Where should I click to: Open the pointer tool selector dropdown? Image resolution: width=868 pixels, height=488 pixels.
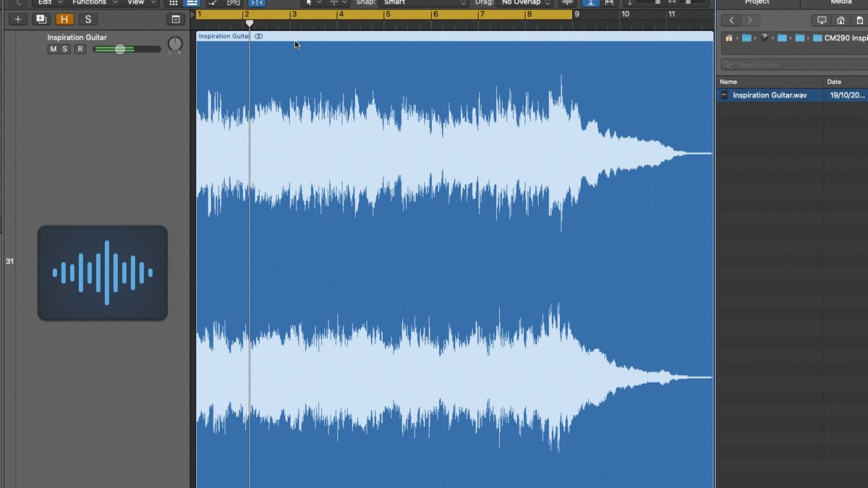pos(312,3)
